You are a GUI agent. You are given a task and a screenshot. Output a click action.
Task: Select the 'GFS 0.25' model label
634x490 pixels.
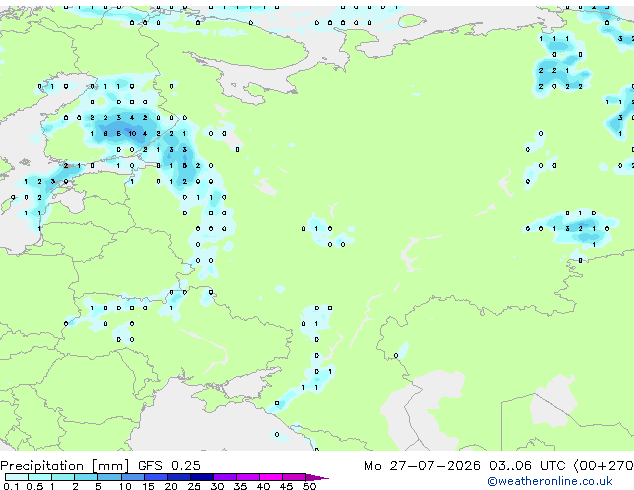pos(169,466)
